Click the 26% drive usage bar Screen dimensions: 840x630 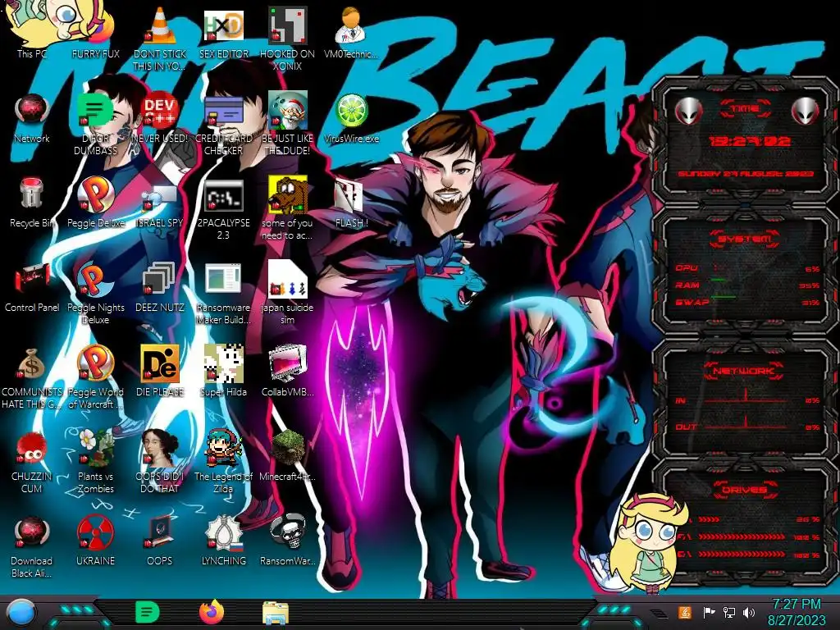(x=709, y=519)
